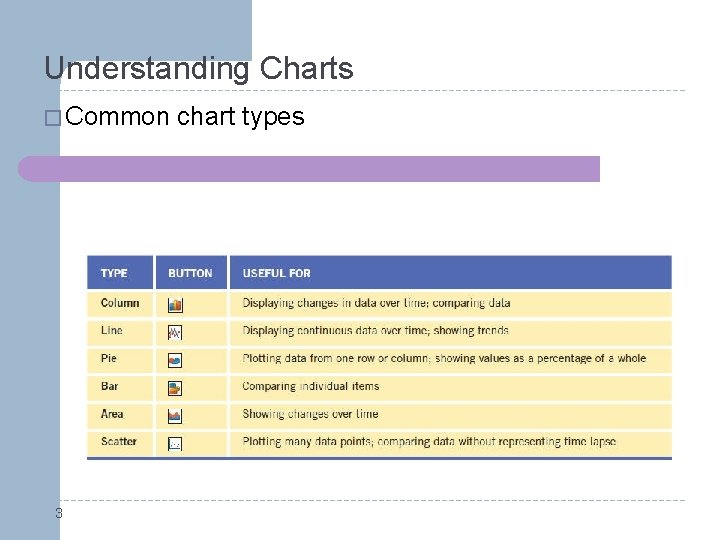Screen dimensions: 720x540
Task: Click the Common chart types bullet text
Action: [x=185, y=117]
